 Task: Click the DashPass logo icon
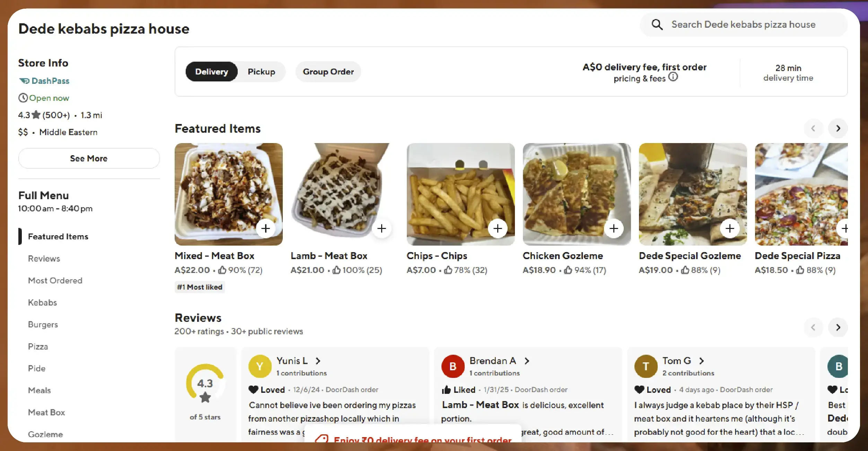pos(24,81)
